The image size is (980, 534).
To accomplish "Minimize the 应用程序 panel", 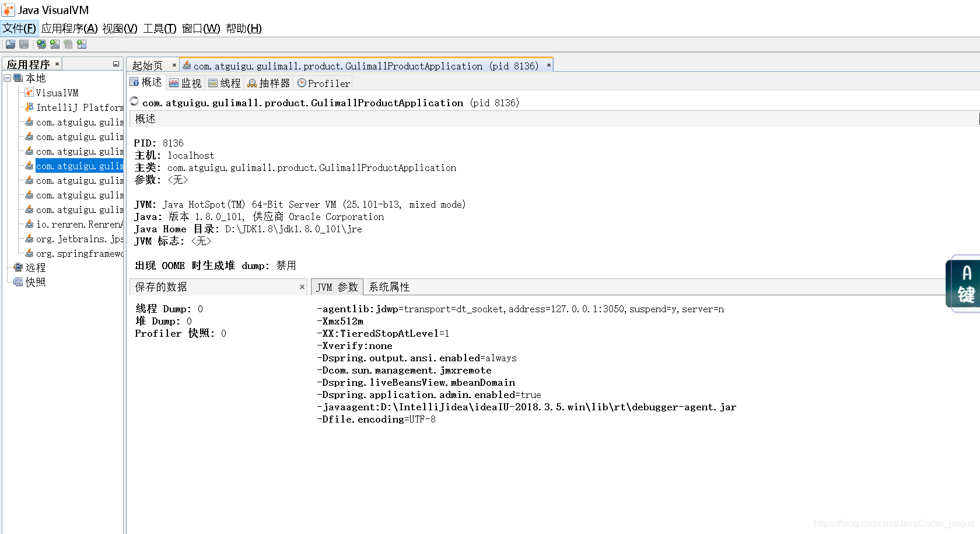I will [x=116, y=64].
